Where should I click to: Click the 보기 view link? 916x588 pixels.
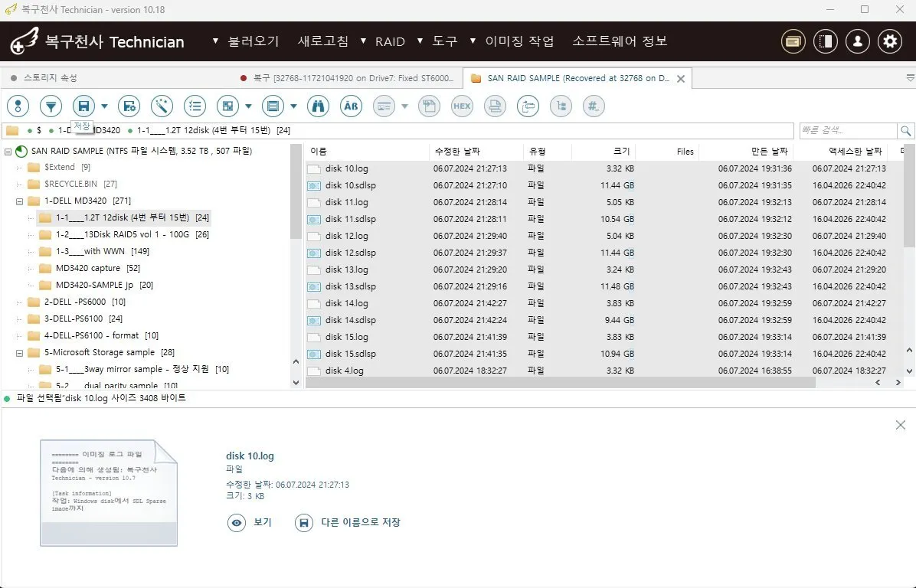263,522
